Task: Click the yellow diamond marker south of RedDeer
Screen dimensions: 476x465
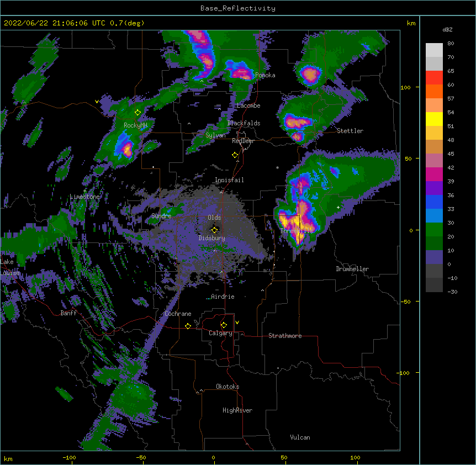Action: pyautogui.click(x=235, y=155)
